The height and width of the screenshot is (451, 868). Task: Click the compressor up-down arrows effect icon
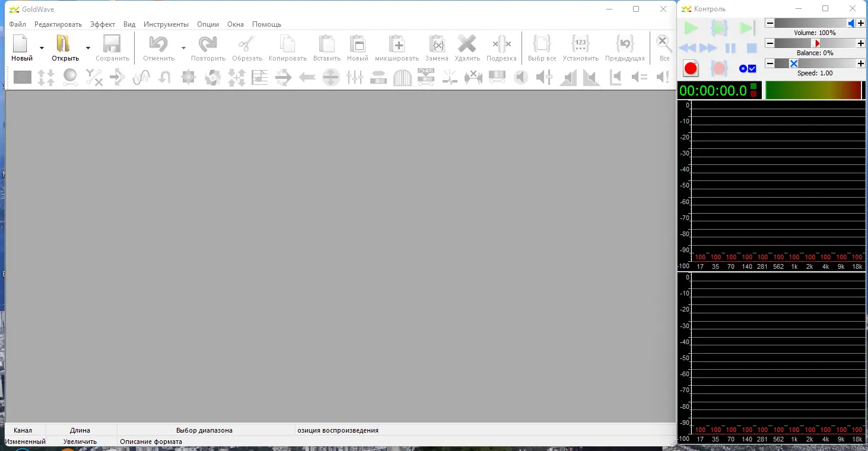pos(46,77)
